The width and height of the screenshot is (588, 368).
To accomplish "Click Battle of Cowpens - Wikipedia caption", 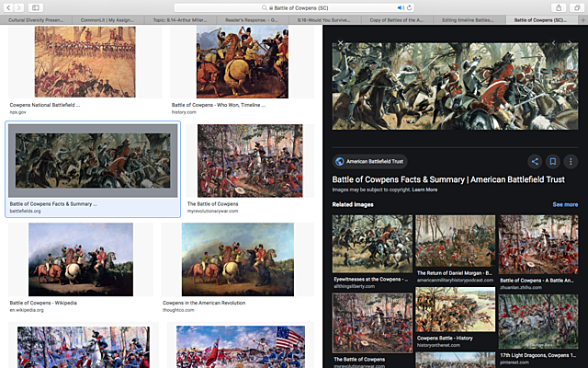I will (x=43, y=303).
